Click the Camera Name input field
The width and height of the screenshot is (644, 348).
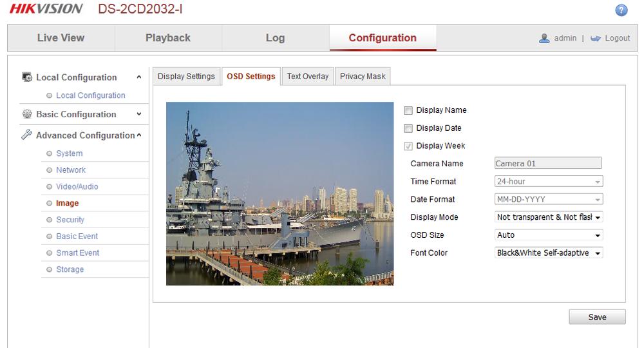[x=548, y=163]
